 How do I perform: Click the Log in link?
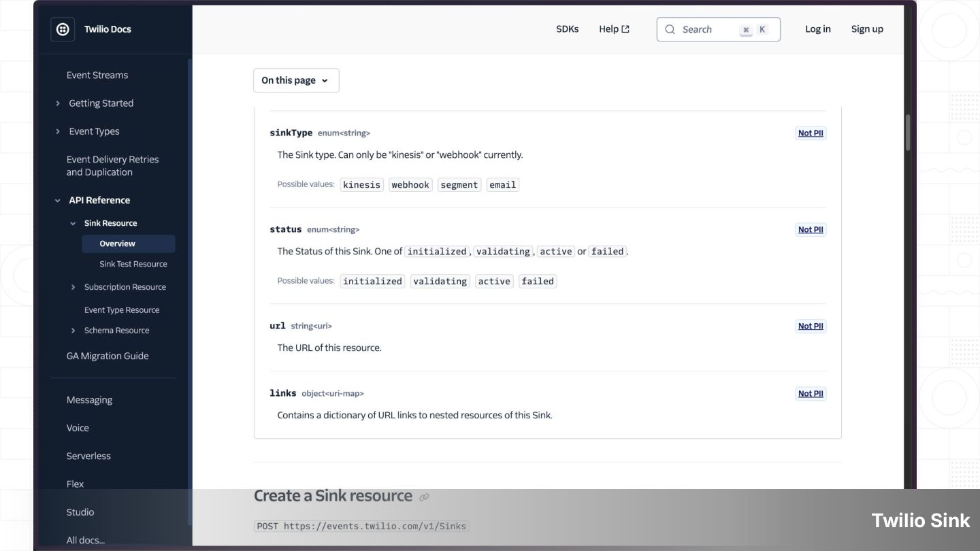click(817, 29)
